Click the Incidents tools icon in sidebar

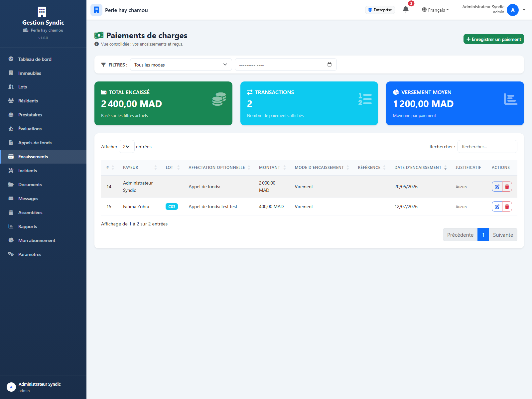[11, 171]
